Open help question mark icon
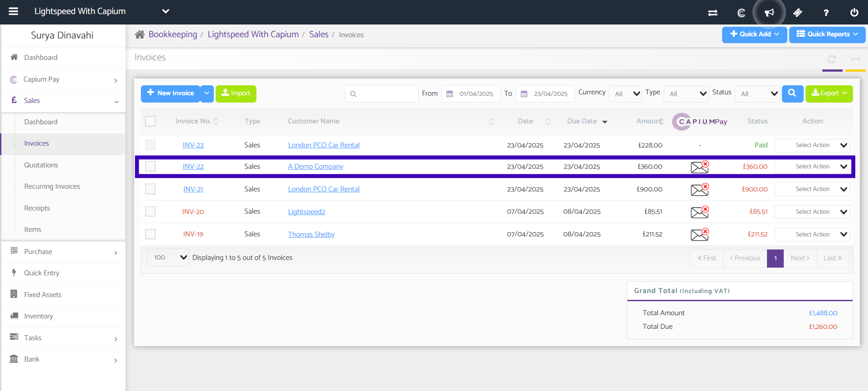This screenshot has width=868, height=391. 826,13
